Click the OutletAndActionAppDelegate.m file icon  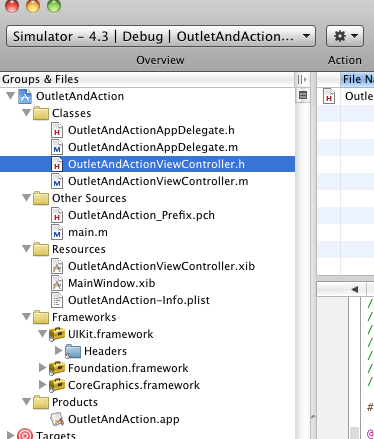click(57, 147)
